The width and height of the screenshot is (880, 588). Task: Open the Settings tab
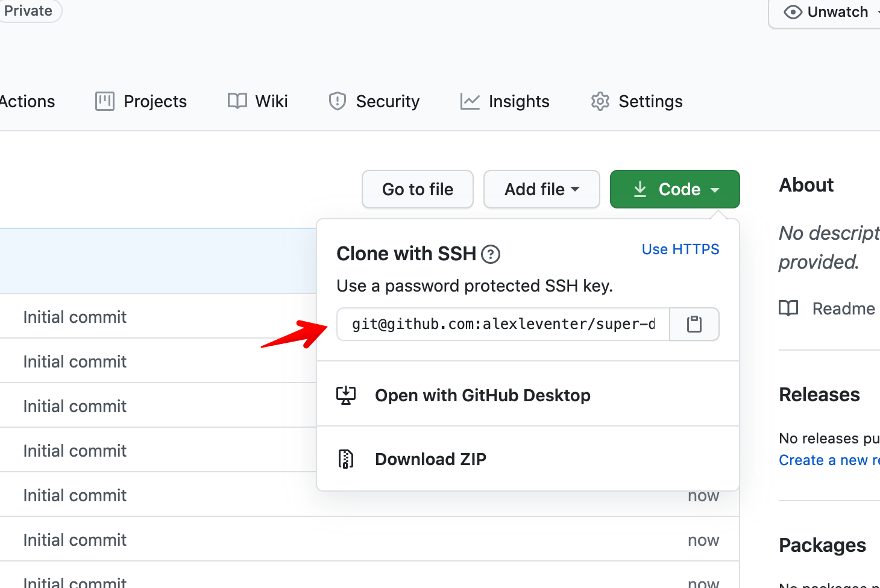(637, 101)
